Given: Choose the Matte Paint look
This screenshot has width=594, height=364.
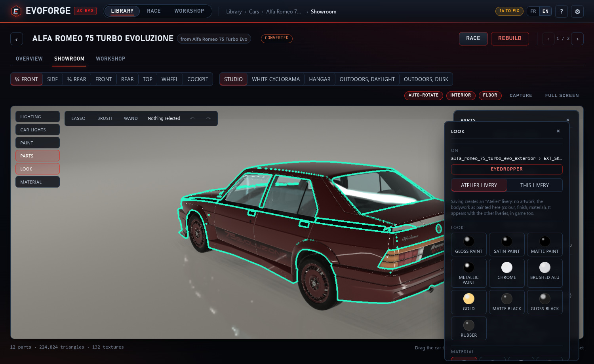Looking at the screenshot, I should [x=545, y=245].
